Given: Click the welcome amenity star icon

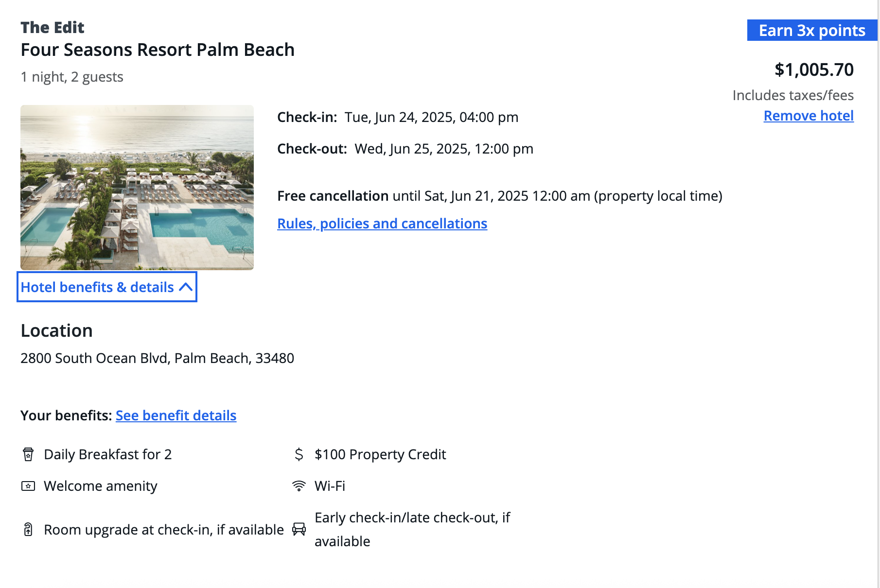Looking at the screenshot, I should tap(28, 486).
